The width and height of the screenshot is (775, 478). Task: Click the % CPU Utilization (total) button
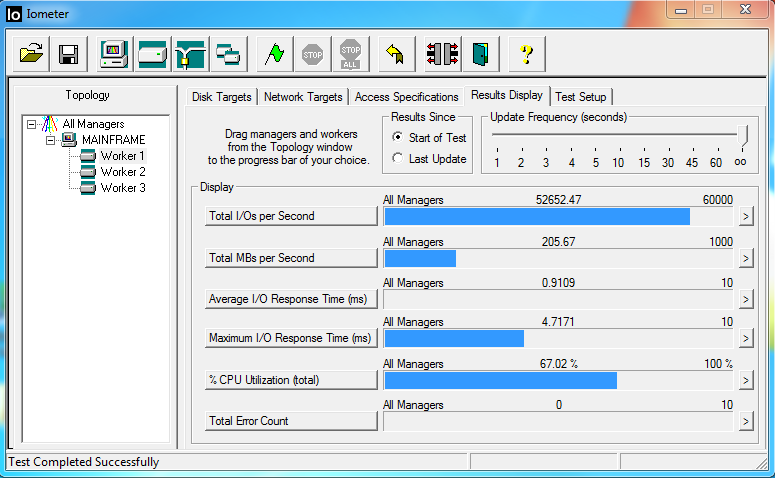click(x=291, y=380)
